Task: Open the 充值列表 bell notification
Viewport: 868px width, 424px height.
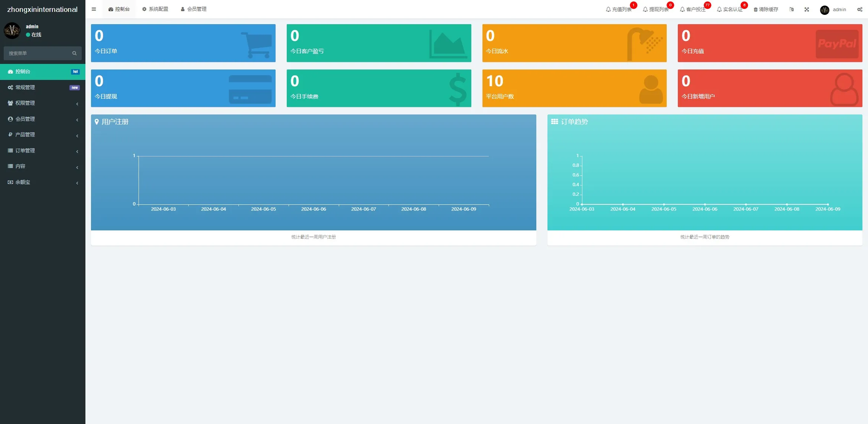Action: tap(619, 9)
